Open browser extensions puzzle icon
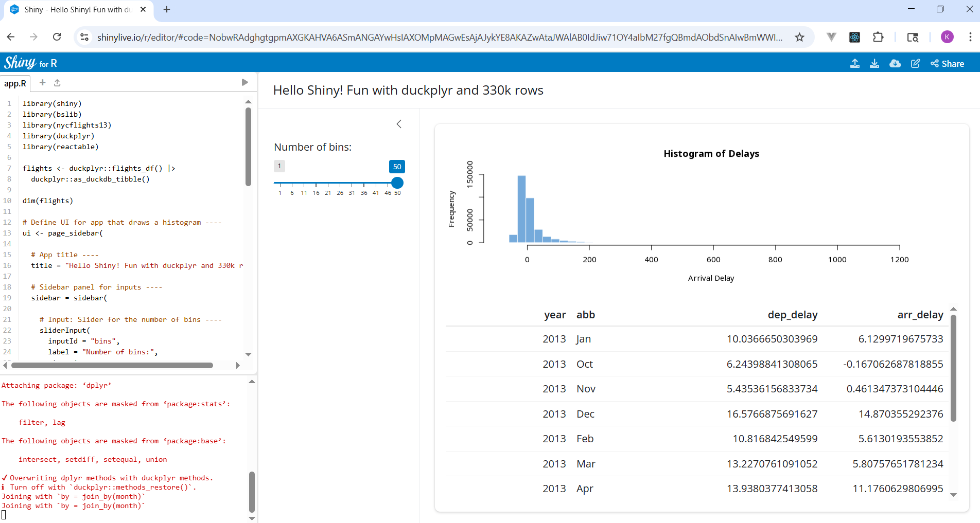980x523 pixels. [x=878, y=37]
